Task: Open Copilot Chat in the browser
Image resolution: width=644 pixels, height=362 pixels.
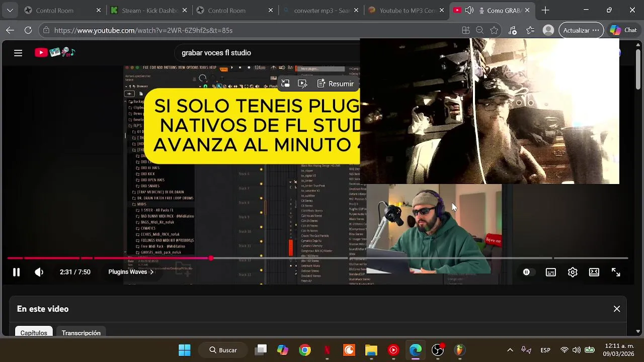Action: [x=623, y=30]
